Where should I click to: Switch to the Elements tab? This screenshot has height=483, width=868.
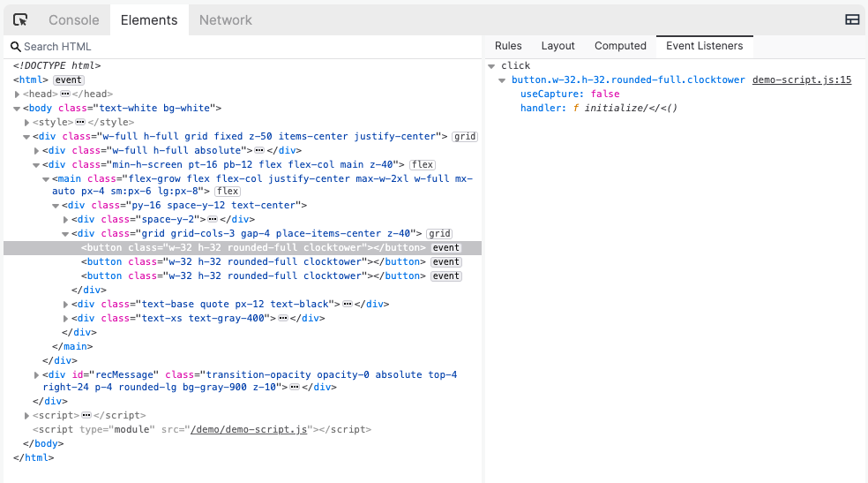coord(149,20)
